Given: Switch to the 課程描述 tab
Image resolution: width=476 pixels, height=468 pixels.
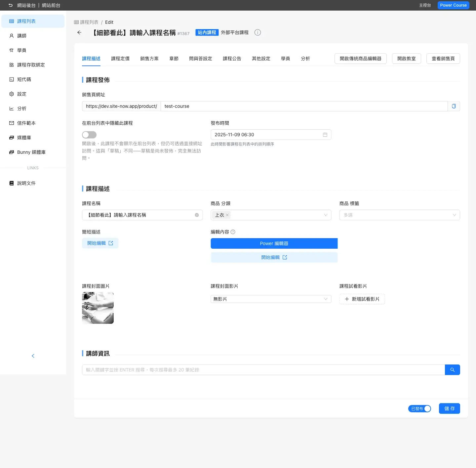Looking at the screenshot, I should tap(91, 59).
